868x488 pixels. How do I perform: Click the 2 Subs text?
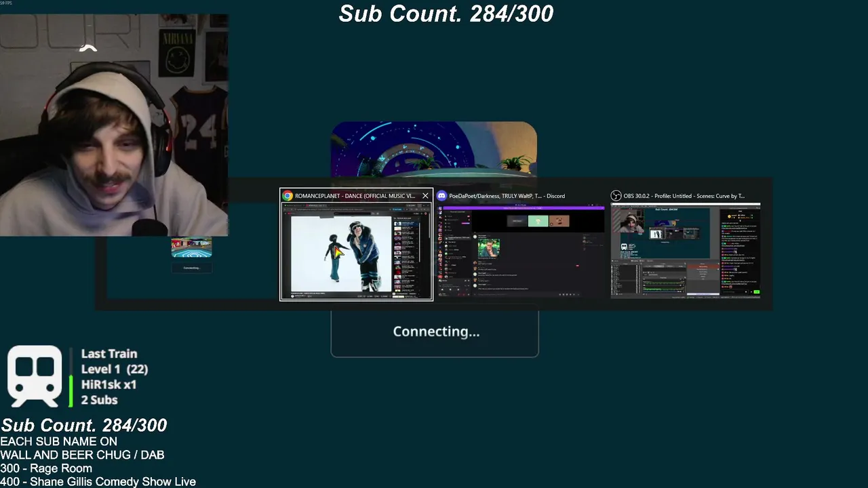point(99,400)
